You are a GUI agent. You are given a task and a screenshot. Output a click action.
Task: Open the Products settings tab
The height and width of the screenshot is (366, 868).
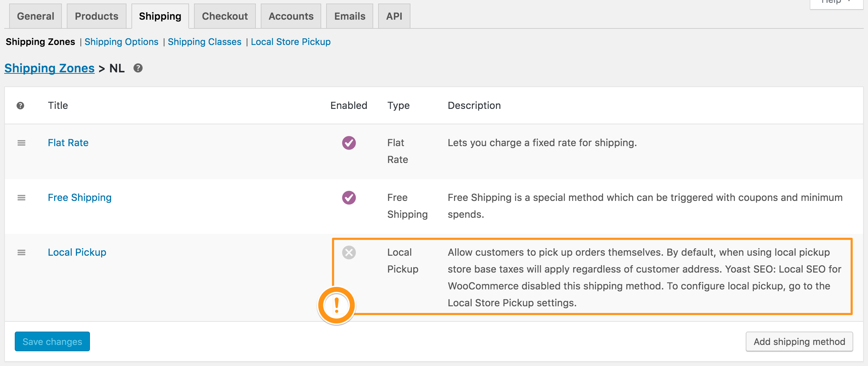pos(97,16)
